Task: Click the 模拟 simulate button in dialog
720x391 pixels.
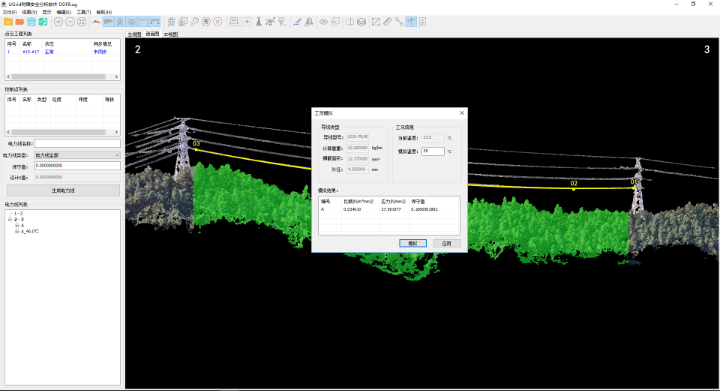Action: tap(413, 243)
